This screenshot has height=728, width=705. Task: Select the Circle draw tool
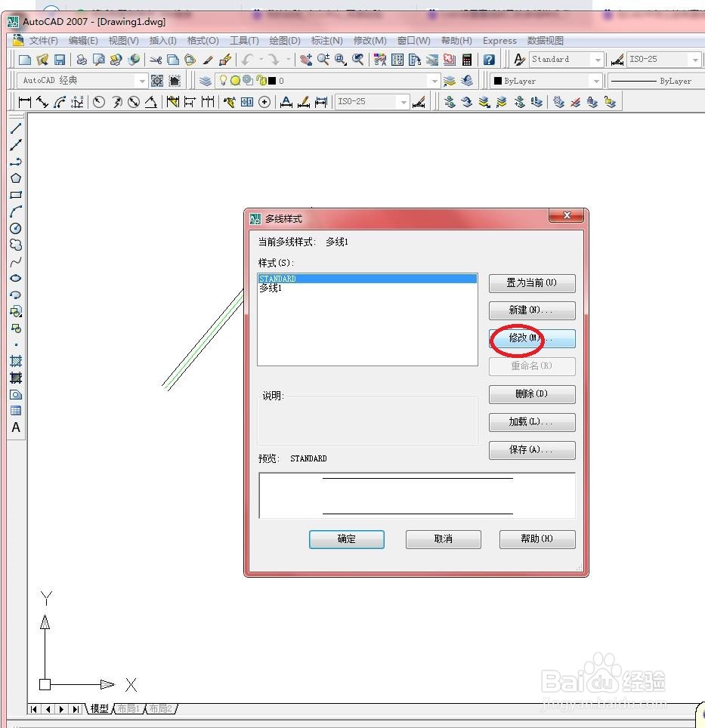click(x=16, y=228)
